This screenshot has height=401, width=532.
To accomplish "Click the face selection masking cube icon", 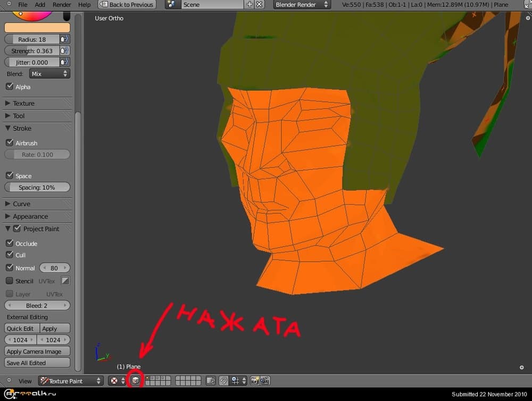I will click(136, 381).
